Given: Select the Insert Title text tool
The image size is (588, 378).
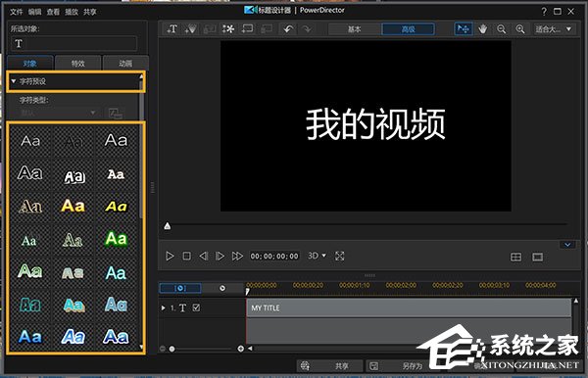Looking at the screenshot, I should (172, 28).
